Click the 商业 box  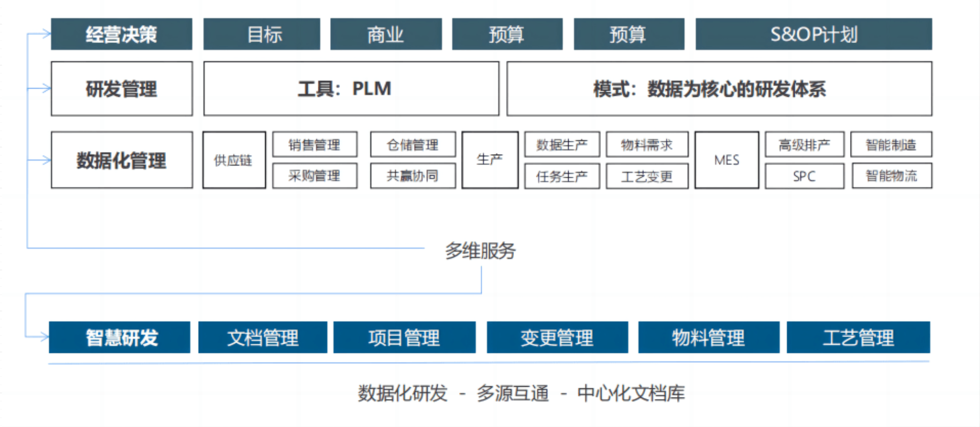tap(386, 34)
